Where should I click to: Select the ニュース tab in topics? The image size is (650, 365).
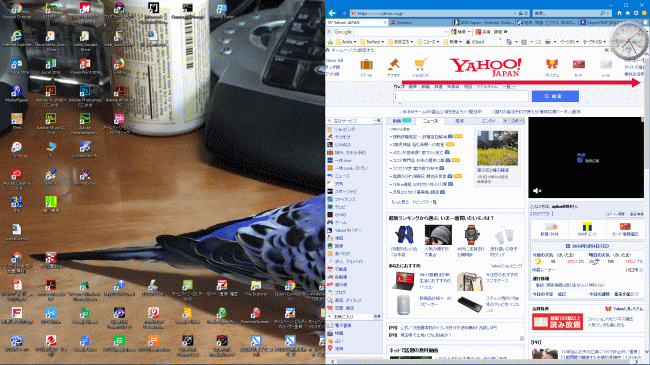click(x=430, y=121)
